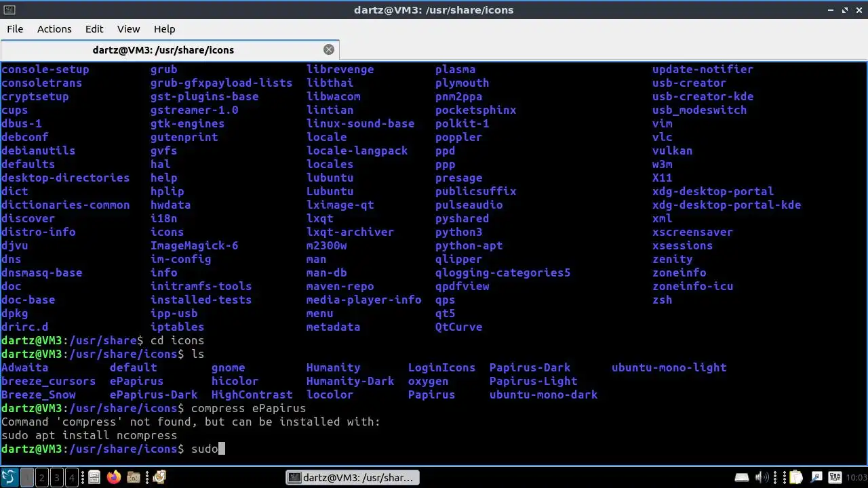Click the 'ubuntu-mono-light' directory name
This screenshot has width=868, height=488.
[x=669, y=367]
